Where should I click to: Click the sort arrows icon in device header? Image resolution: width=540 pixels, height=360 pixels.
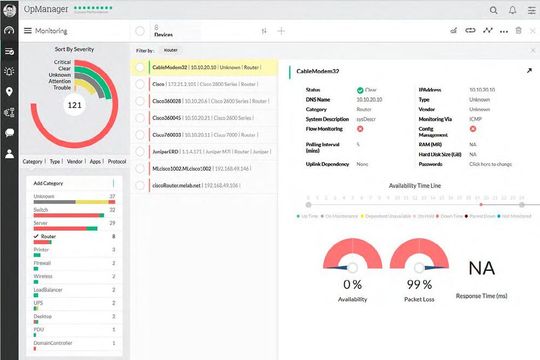coord(264,31)
